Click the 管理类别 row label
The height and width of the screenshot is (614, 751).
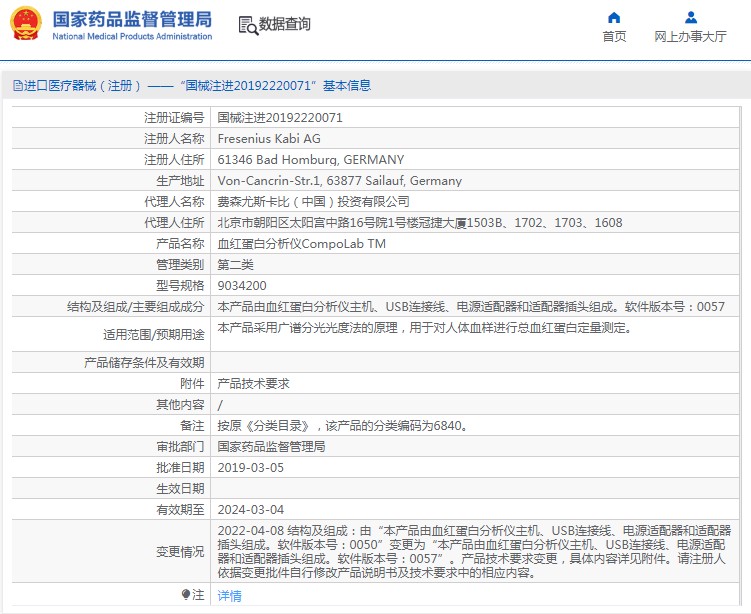(x=180, y=265)
